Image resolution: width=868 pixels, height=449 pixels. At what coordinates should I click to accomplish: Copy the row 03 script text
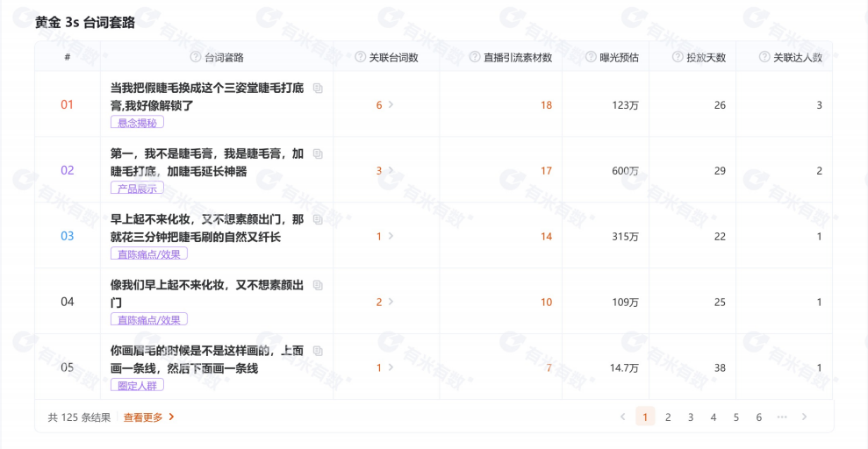[x=318, y=219]
